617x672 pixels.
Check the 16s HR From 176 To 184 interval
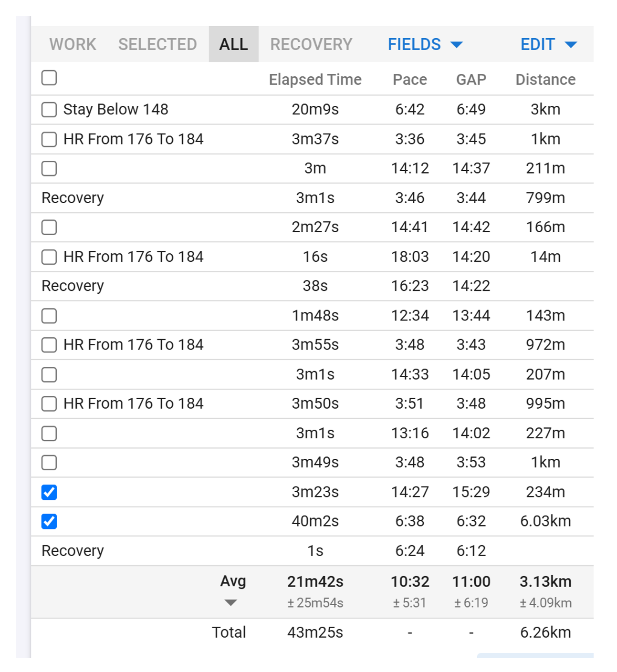pos(49,257)
